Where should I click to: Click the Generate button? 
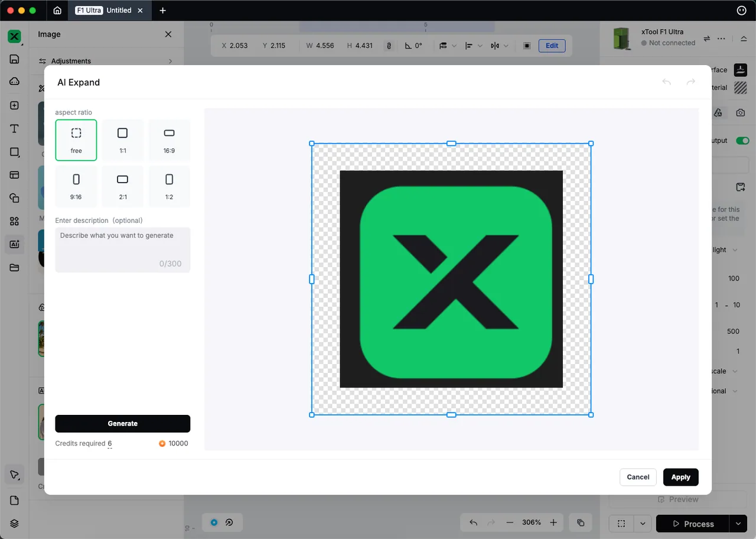tap(123, 424)
